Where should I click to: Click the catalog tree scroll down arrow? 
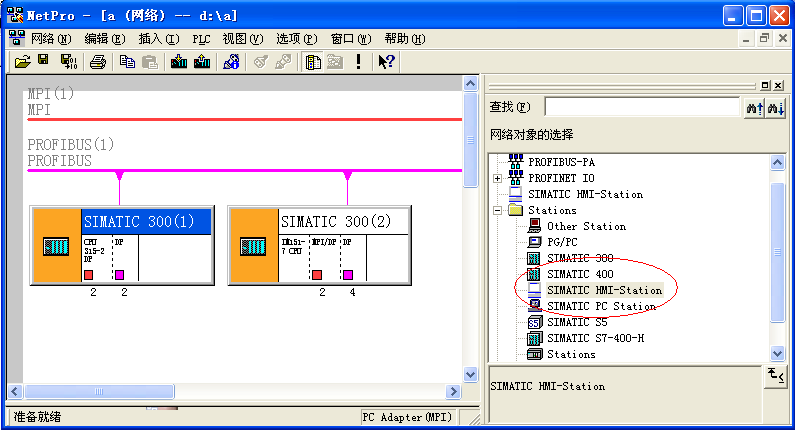[777, 353]
